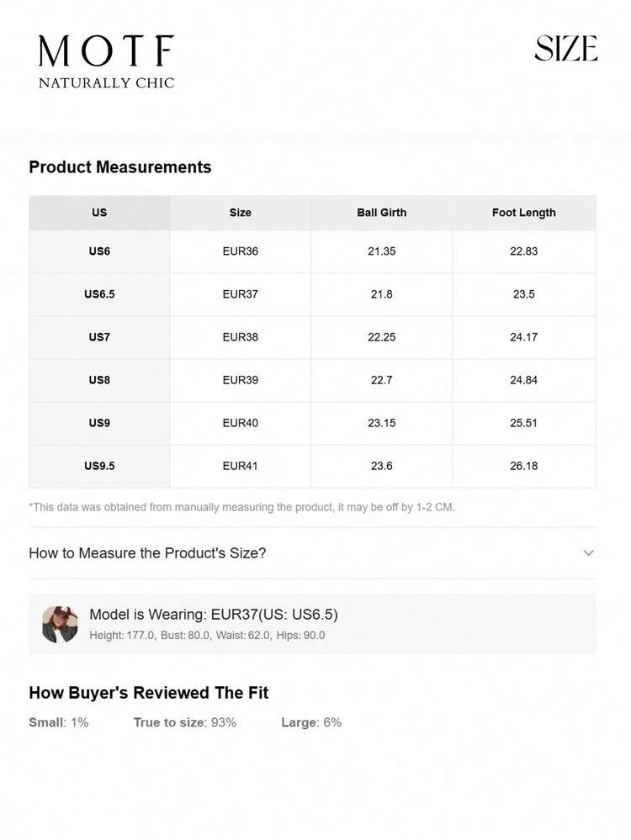631x840 pixels.
Task: Select the US9 row label
Action: (99, 423)
